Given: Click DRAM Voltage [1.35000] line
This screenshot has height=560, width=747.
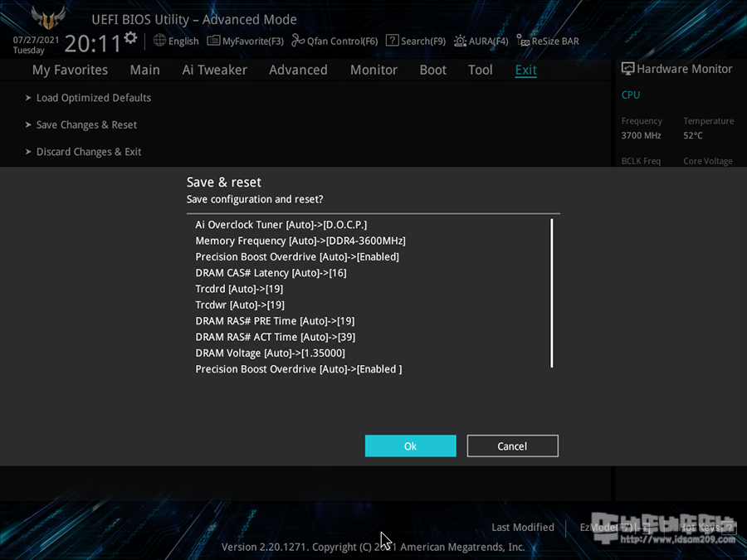Looking at the screenshot, I should 270,353.
